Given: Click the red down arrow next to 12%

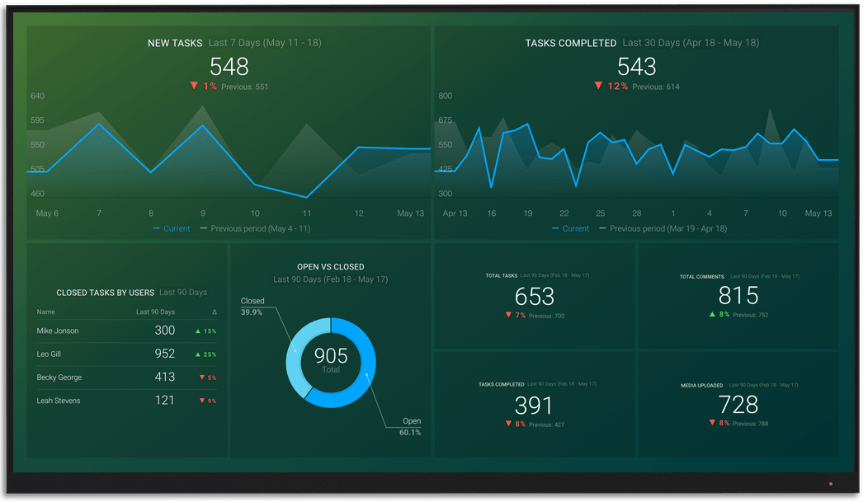Looking at the screenshot, I should click(598, 86).
